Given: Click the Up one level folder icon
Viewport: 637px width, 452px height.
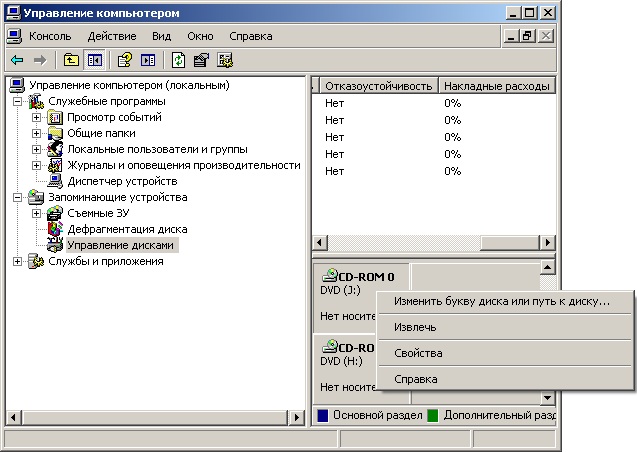Looking at the screenshot, I should (x=71, y=60).
